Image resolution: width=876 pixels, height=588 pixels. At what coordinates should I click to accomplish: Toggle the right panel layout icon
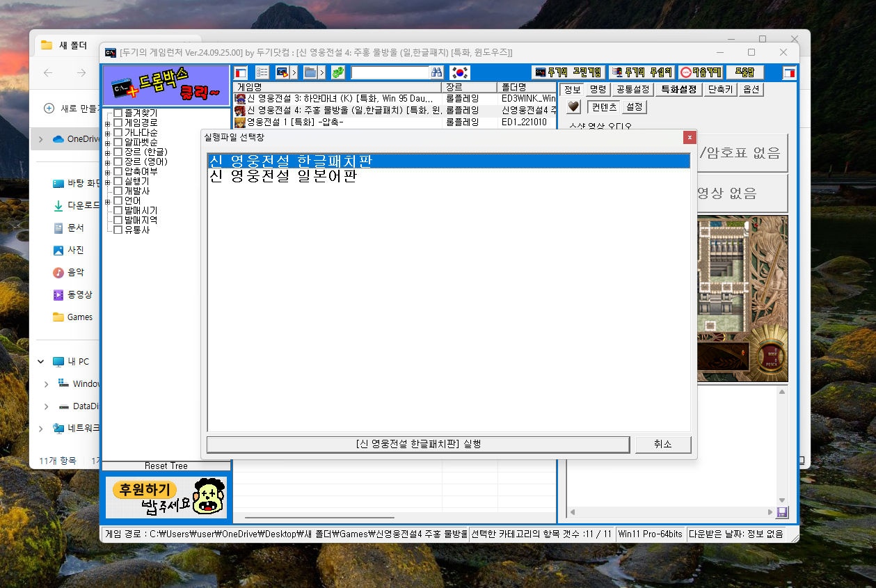click(x=789, y=72)
